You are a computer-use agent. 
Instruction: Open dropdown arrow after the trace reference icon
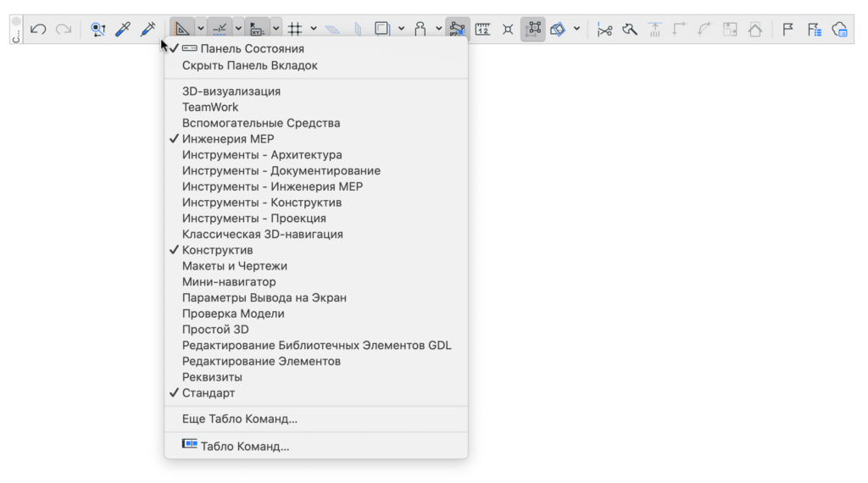[x=401, y=30]
